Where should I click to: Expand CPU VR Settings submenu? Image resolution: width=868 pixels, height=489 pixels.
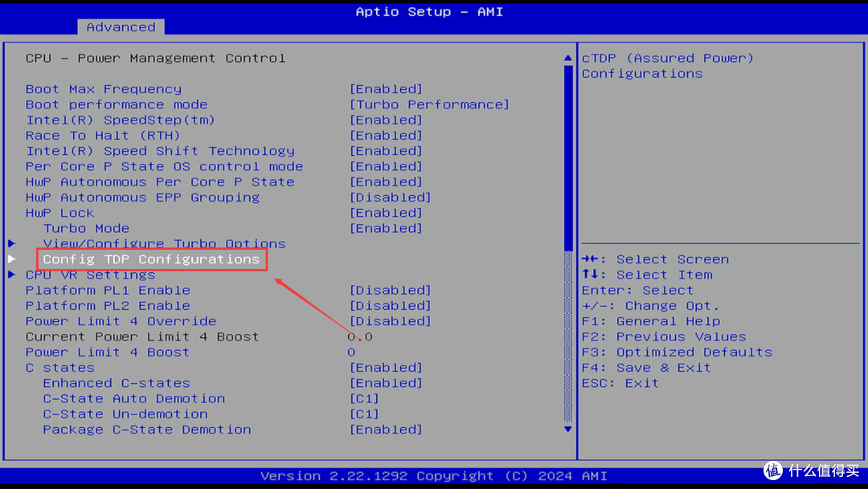pos(90,275)
